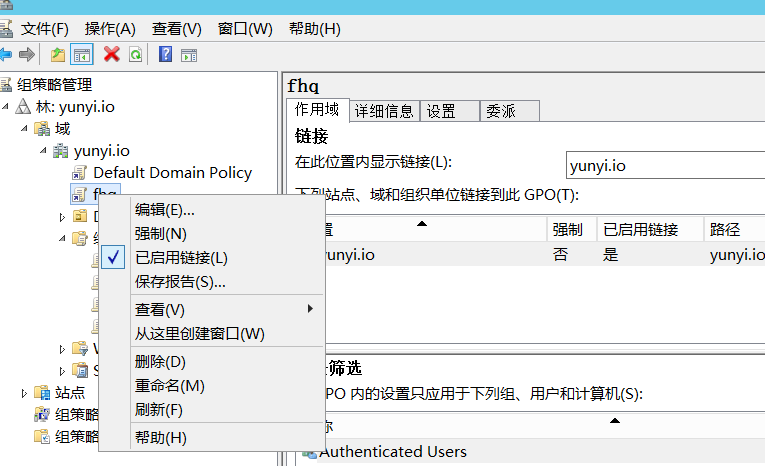
Task: Click the blue Back arrow in the toolbar
Action: [7, 54]
